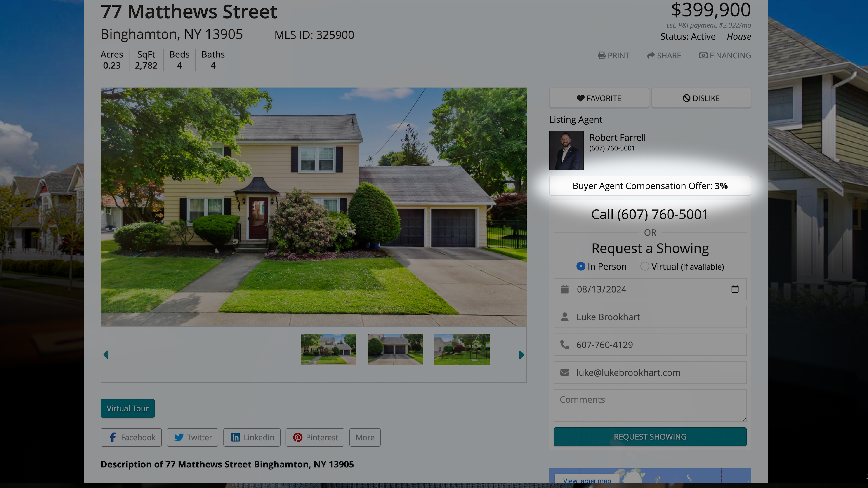Advance carousel with right arrow
The height and width of the screenshot is (488, 868).
pyautogui.click(x=521, y=355)
